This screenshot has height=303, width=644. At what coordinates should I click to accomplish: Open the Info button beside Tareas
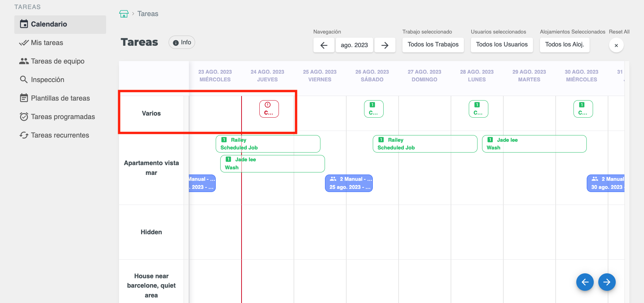[182, 43]
